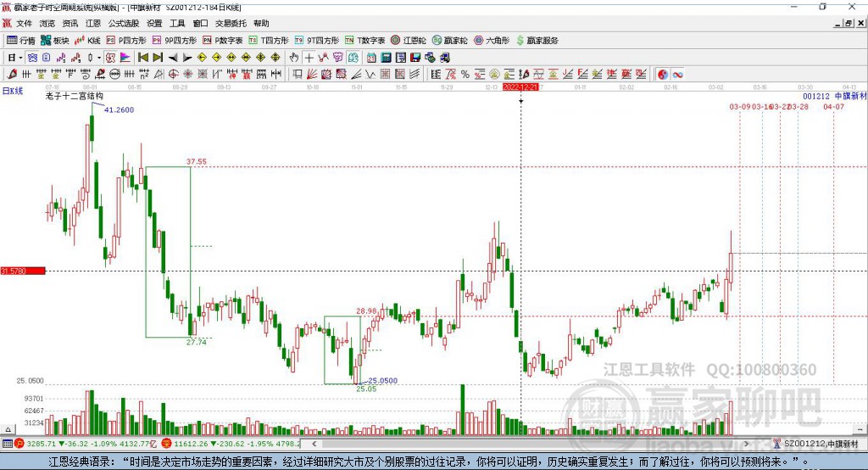The width and height of the screenshot is (868, 470).
Task: Step chart right with black right arrow
Action: click(187, 58)
